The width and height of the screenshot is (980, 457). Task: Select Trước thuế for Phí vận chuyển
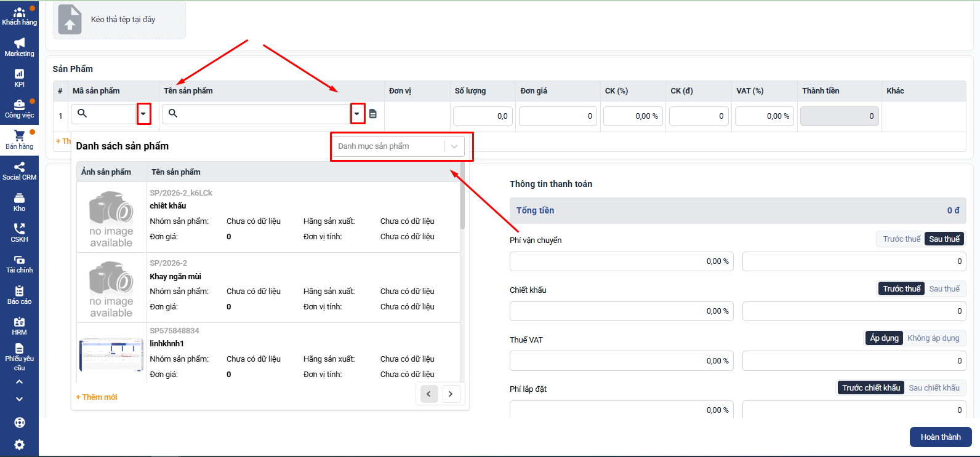pyautogui.click(x=901, y=239)
